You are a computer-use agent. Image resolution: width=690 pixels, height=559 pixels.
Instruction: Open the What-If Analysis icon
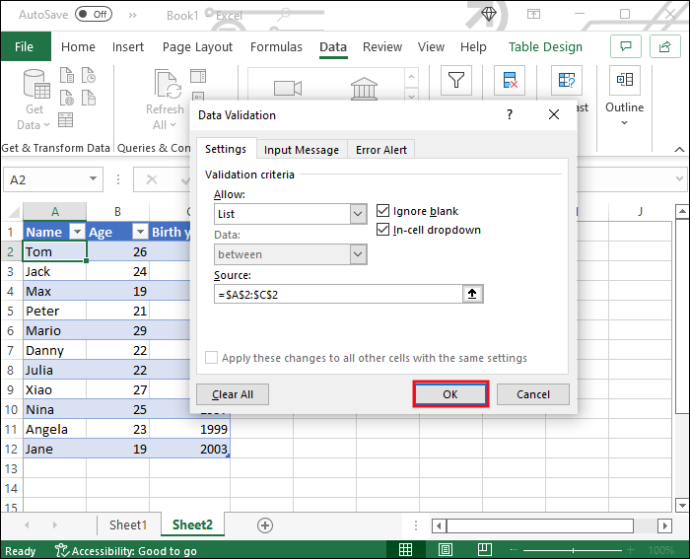566,81
